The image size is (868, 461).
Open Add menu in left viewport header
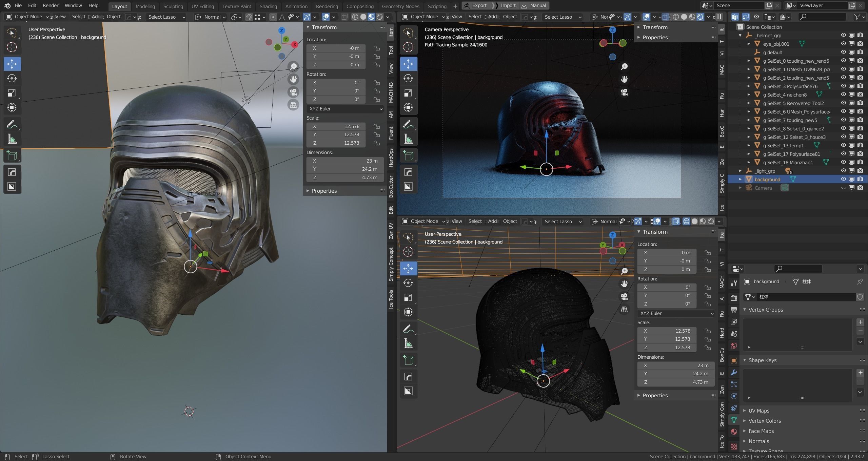[x=96, y=17]
